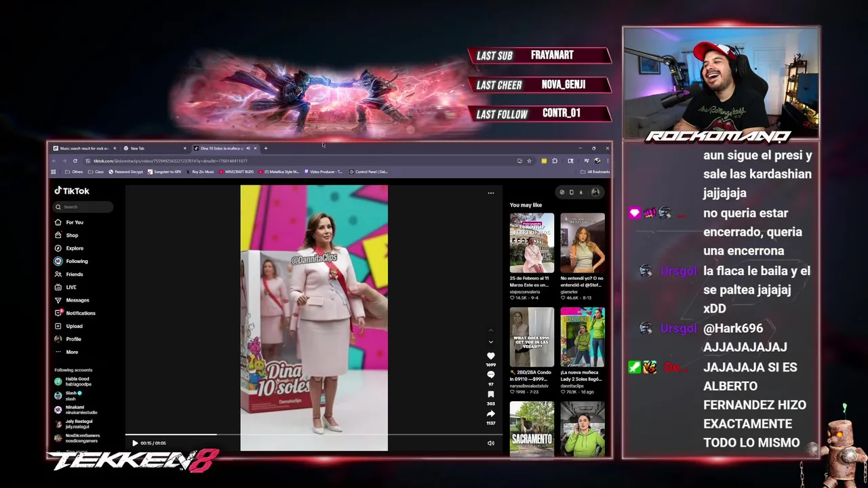Bookmark this page star icon
This screenshot has width=868, height=488.
point(529,161)
